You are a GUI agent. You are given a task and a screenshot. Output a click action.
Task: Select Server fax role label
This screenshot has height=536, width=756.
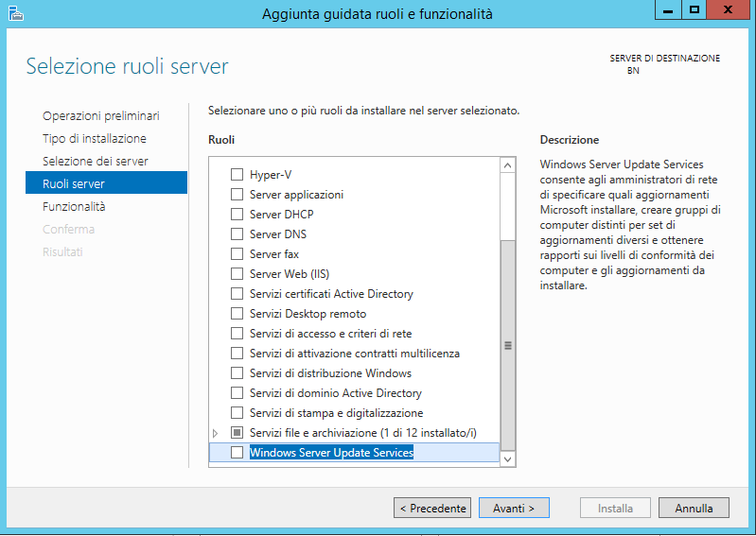tap(274, 253)
